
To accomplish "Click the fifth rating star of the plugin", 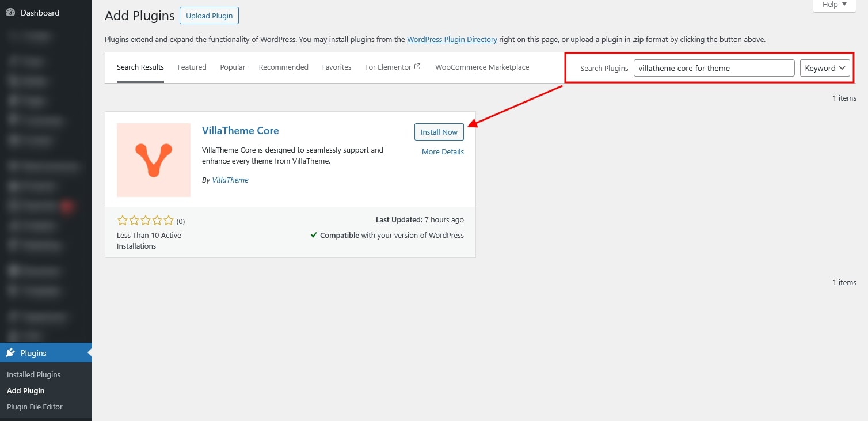I will click(169, 221).
